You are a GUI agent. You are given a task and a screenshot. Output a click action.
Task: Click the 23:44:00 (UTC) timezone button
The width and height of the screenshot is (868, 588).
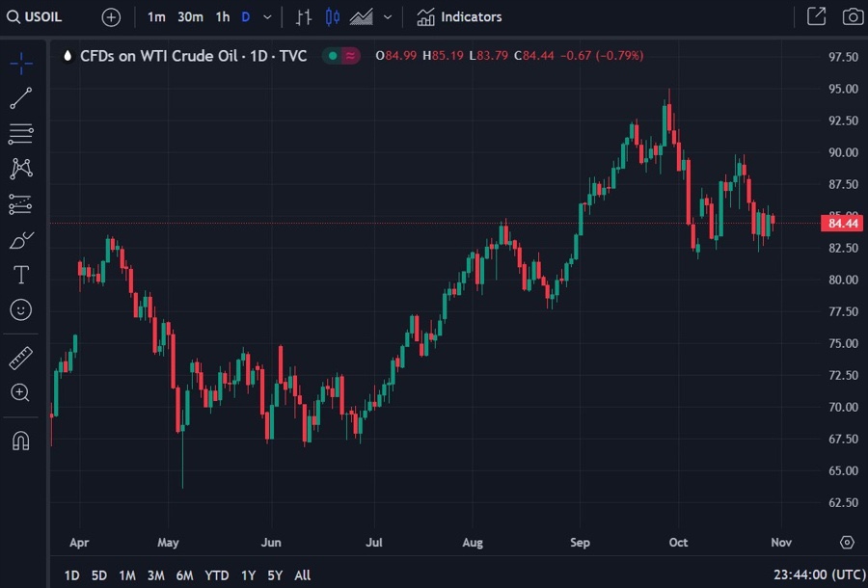818,575
